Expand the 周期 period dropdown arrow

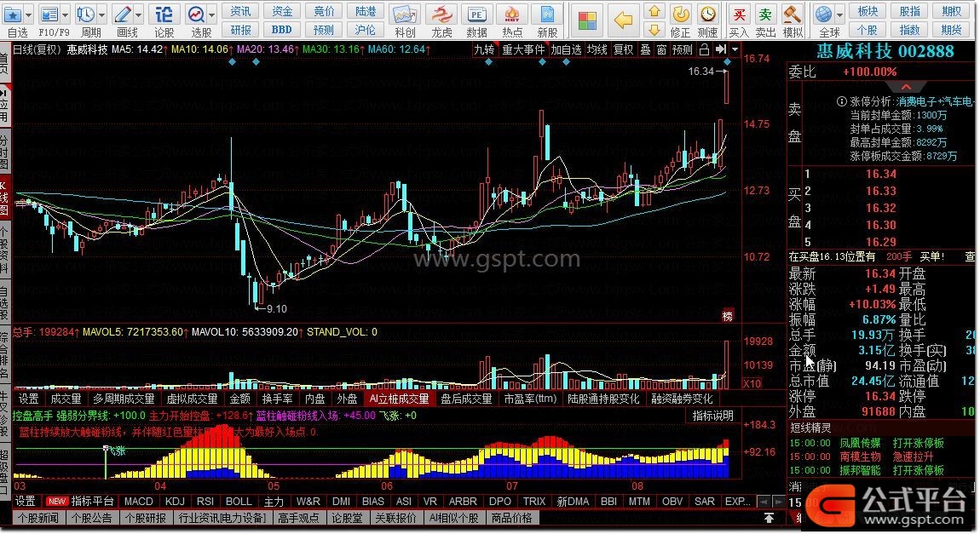102,14
